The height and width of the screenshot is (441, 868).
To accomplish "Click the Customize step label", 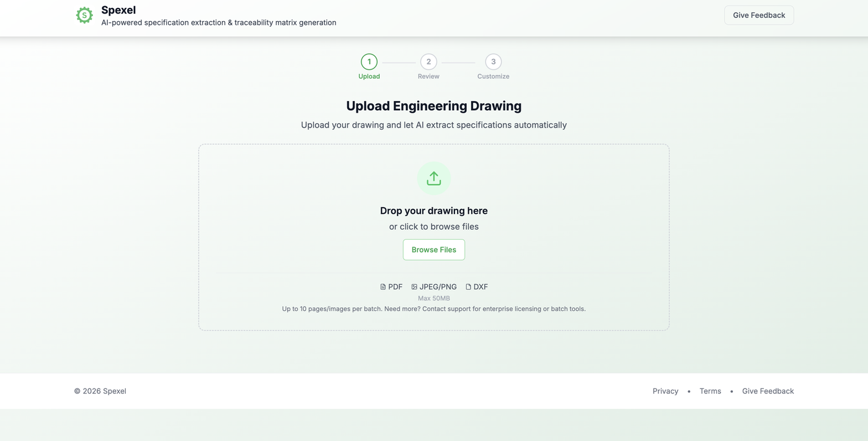I will tap(493, 76).
